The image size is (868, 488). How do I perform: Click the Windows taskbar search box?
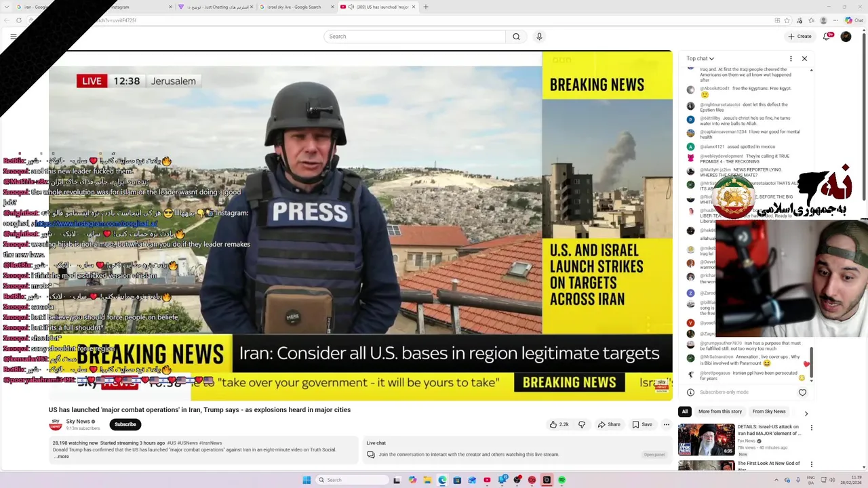[x=353, y=480]
